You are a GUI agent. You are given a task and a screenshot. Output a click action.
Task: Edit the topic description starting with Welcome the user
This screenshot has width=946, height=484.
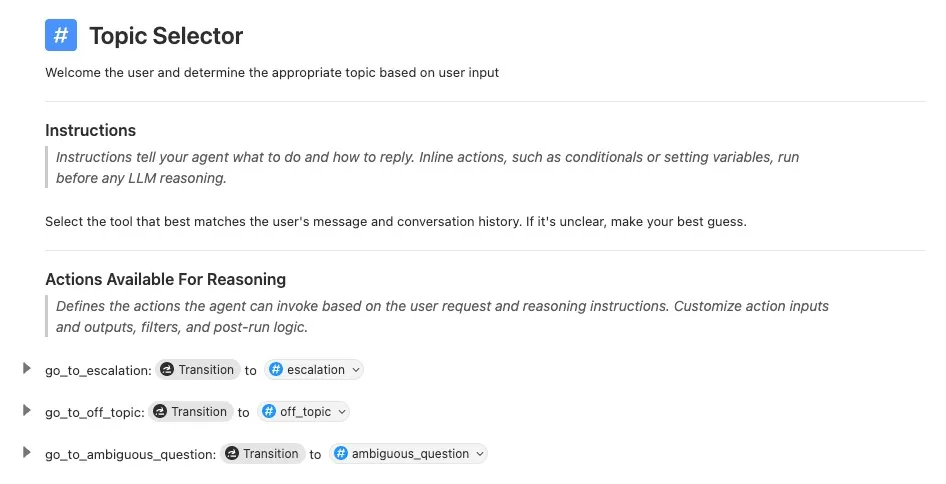tap(271, 73)
